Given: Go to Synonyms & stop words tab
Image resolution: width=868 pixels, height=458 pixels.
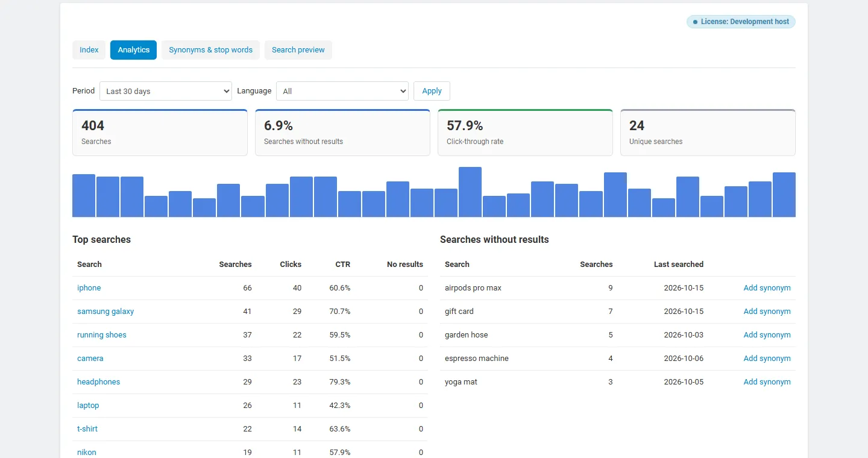Looking at the screenshot, I should pyautogui.click(x=211, y=50).
